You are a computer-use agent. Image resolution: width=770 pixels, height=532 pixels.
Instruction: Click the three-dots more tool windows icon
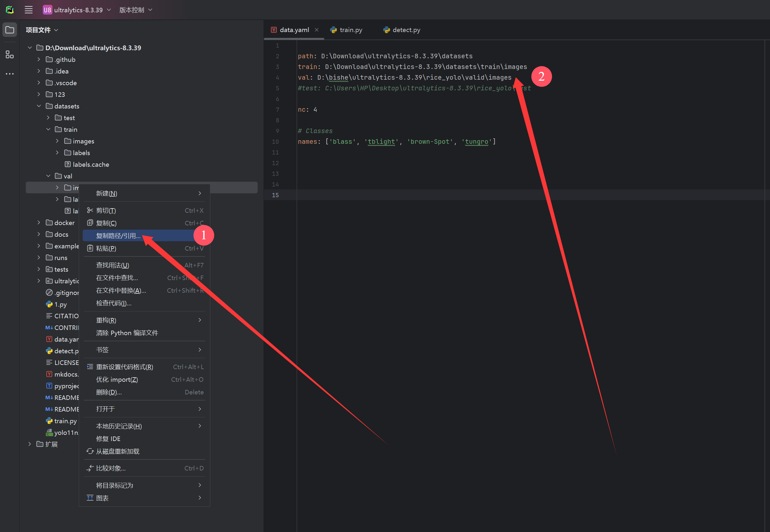tap(10, 74)
